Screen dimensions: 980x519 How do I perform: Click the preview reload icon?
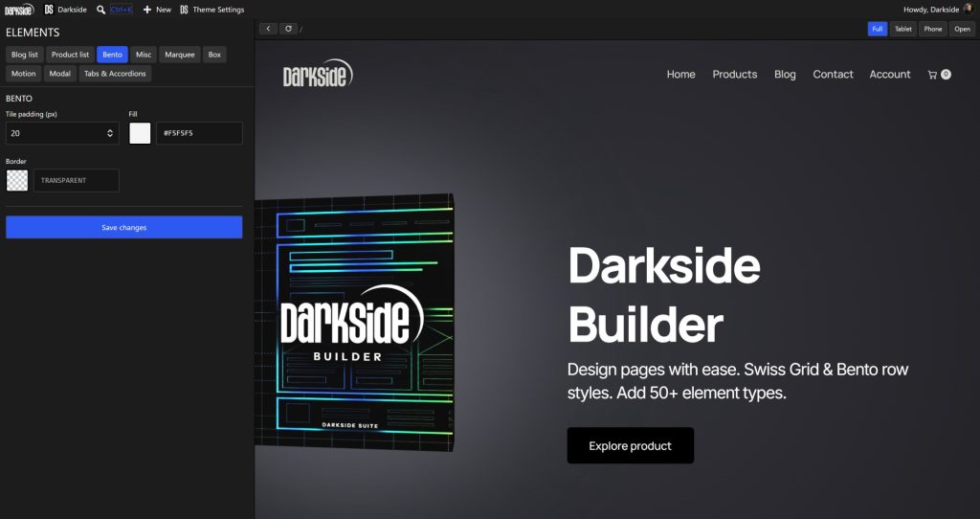(288, 29)
